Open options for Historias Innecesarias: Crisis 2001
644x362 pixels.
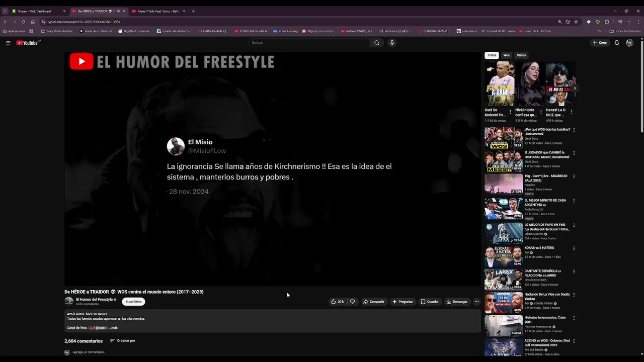(x=574, y=318)
